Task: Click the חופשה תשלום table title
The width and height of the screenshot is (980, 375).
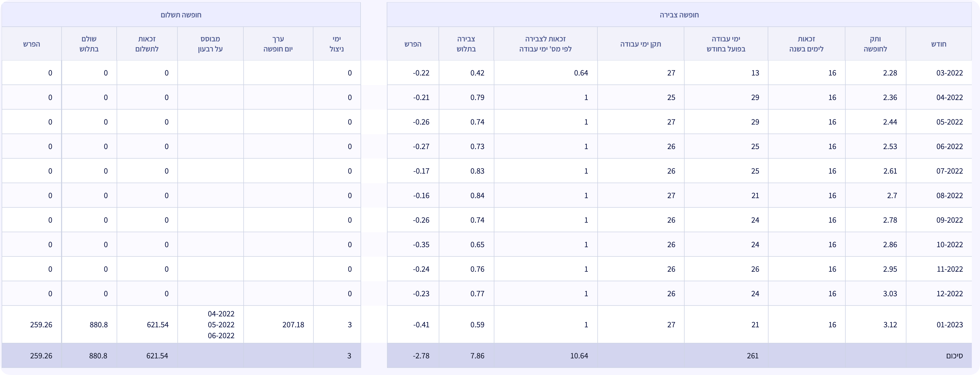Action: (181, 15)
